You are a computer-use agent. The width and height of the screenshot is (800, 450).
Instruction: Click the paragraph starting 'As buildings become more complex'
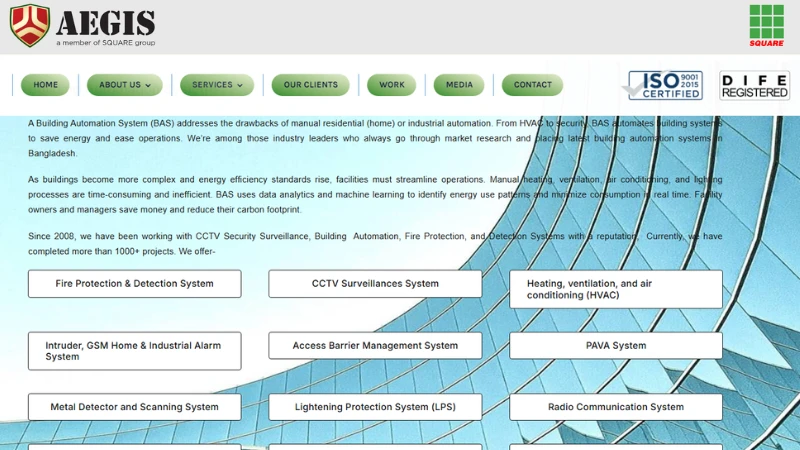[375, 194]
